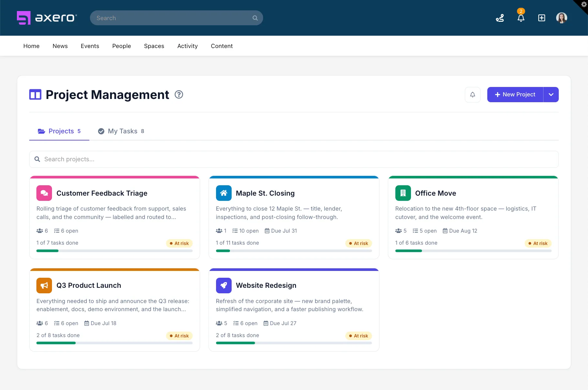This screenshot has height=390, width=588.
Task: Click the settings gear in the corner
Action: tap(584, 4)
